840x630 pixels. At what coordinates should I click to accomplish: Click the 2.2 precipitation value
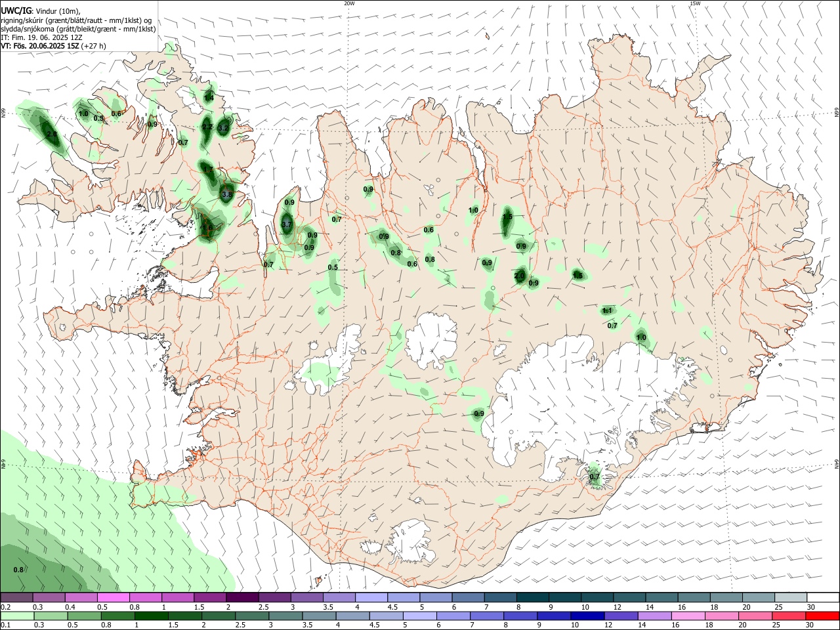tap(207, 127)
